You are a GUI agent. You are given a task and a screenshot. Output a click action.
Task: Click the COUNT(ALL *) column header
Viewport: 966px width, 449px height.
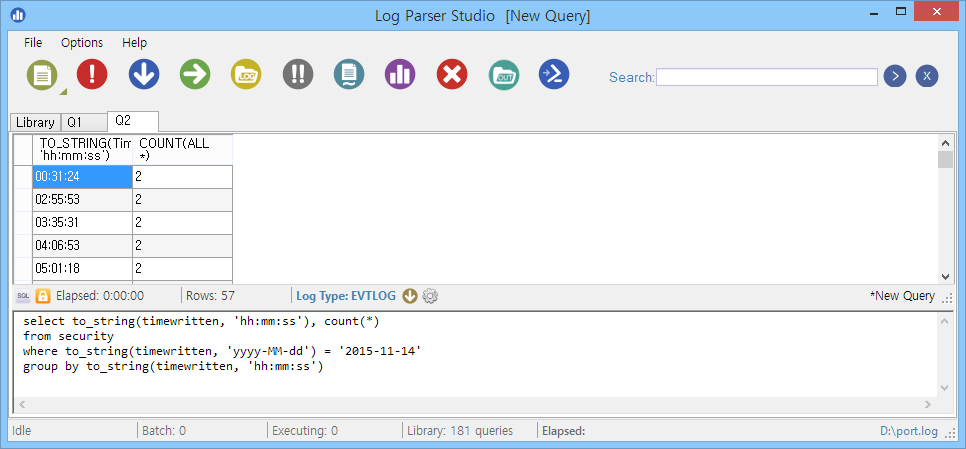tap(182, 150)
